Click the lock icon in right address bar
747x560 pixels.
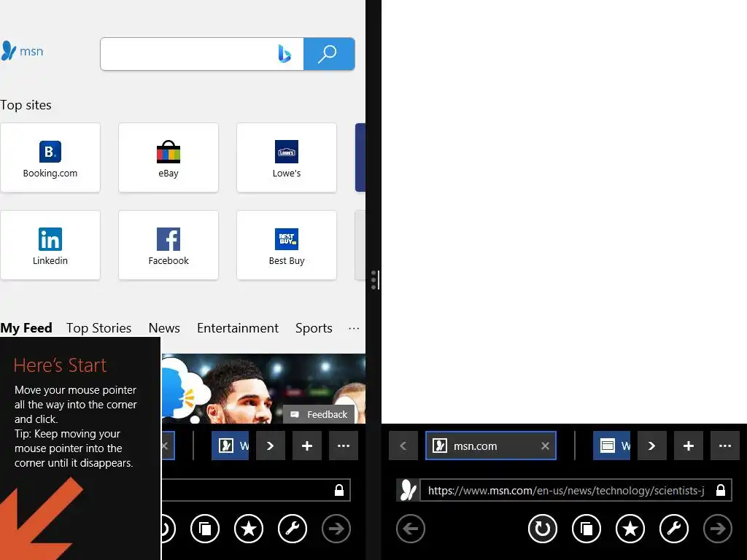click(x=721, y=490)
